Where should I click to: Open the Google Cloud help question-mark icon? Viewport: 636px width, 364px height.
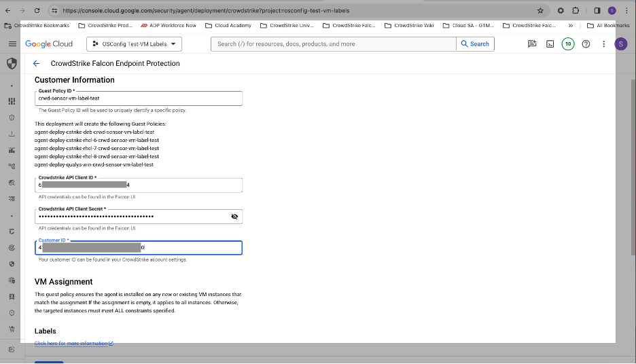point(586,43)
